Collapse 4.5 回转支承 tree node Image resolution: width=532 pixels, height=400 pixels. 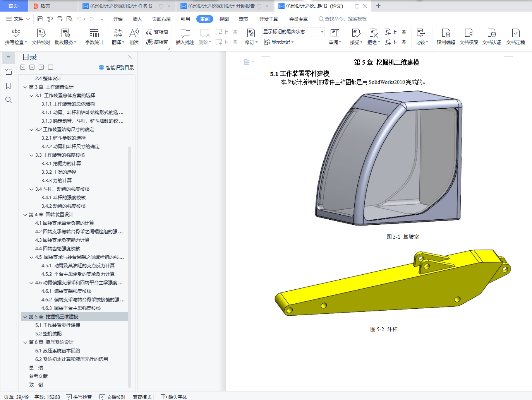coord(31,257)
